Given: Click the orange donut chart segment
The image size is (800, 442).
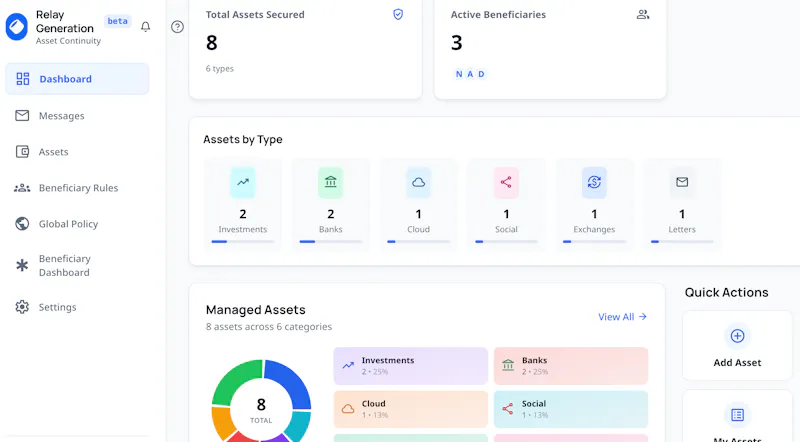Looking at the screenshot, I should (222, 421).
